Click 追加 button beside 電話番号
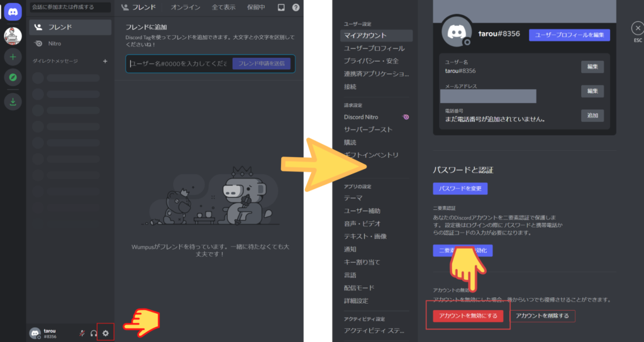 tap(592, 116)
